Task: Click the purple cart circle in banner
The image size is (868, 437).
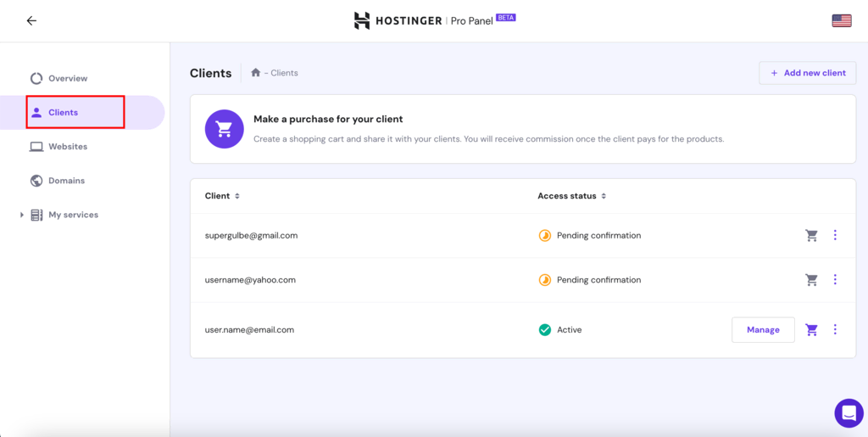Action: [224, 128]
